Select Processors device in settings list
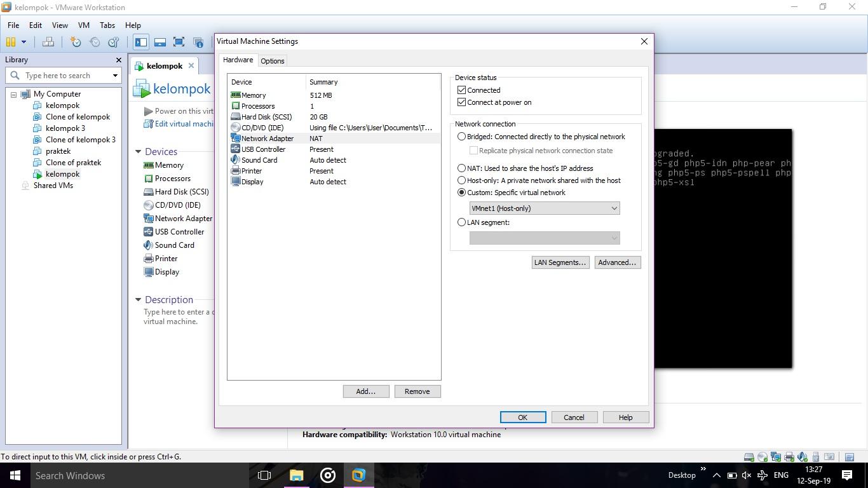Screen dimensions: 868x488 pyautogui.click(x=334, y=106)
